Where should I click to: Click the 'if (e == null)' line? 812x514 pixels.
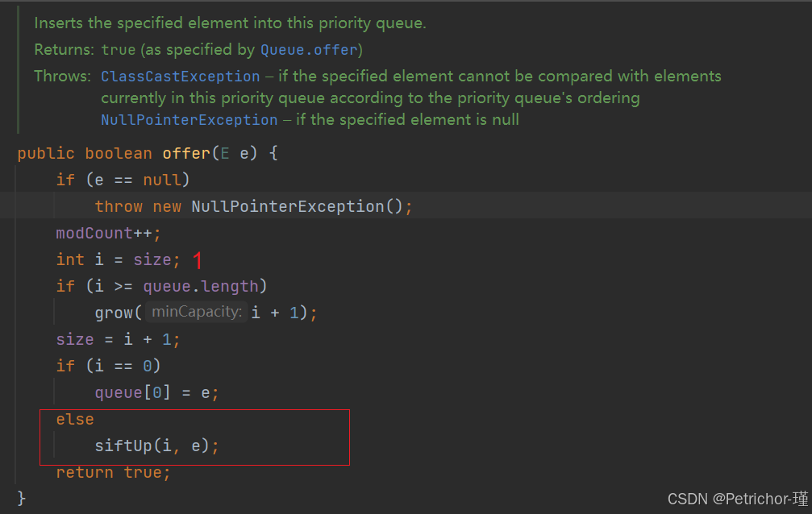click(x=123, y=180)
